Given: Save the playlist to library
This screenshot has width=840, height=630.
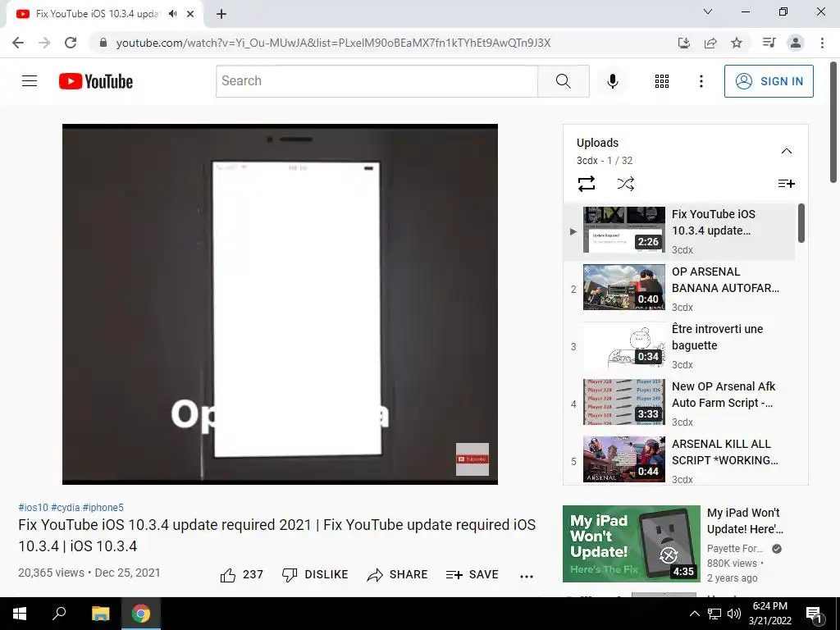Looking at the screenshot, I should point(786,184).
